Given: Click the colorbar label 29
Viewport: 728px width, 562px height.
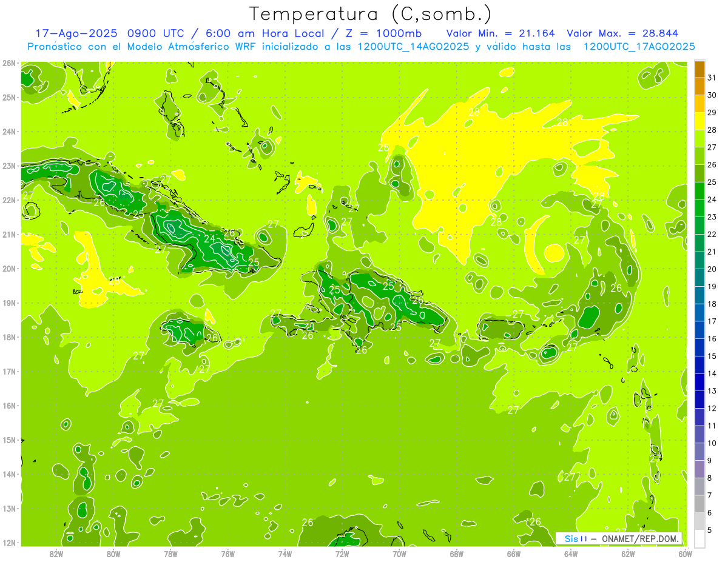Looking at the screenshot, I should (712, 112).
